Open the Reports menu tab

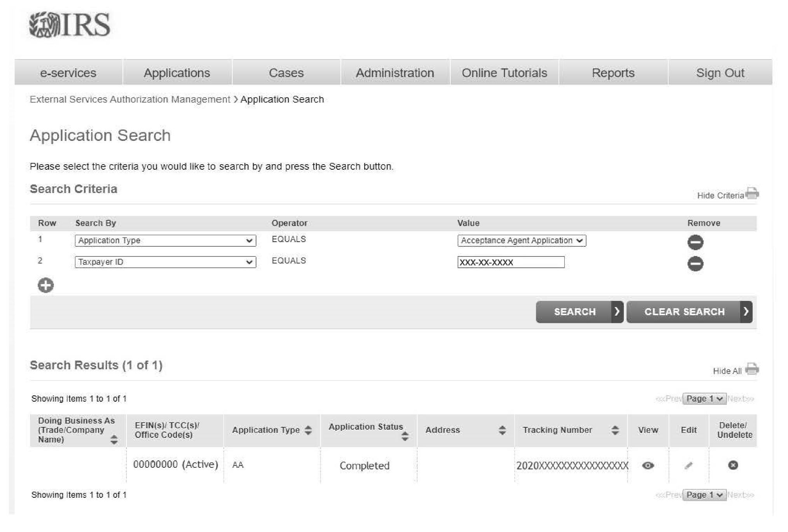[613, 73]
